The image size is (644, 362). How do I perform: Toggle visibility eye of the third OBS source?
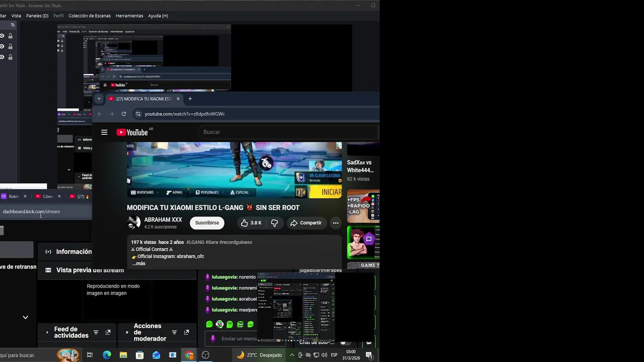click(2, 57)
